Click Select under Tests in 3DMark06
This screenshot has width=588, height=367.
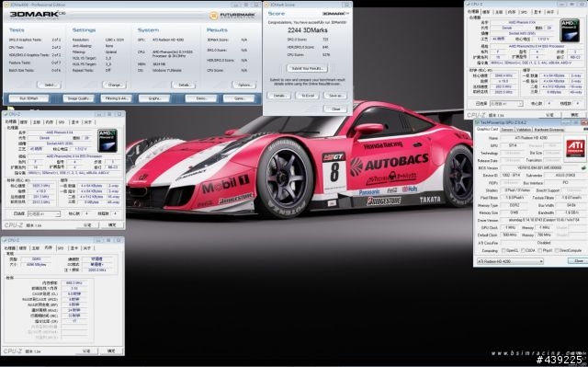tap(49, 85)
